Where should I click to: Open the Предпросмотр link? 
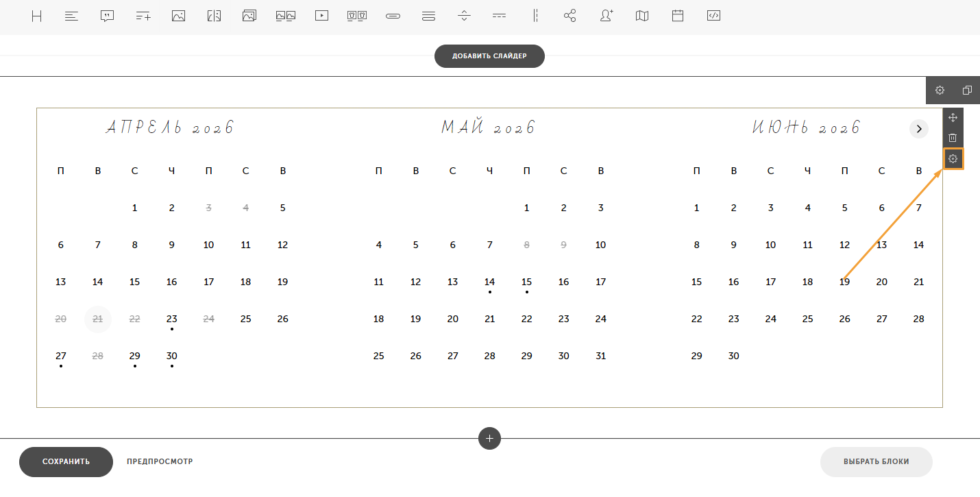(x=160, y=461)
